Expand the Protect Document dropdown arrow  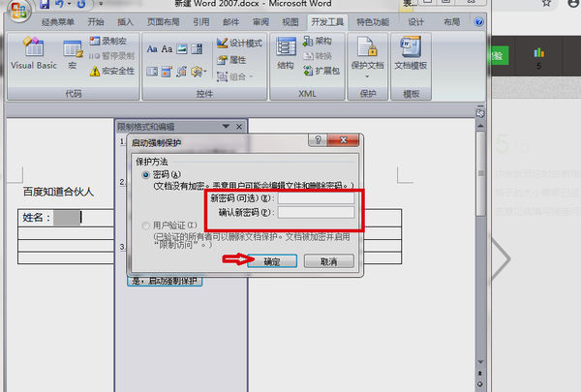click(367, 76)
